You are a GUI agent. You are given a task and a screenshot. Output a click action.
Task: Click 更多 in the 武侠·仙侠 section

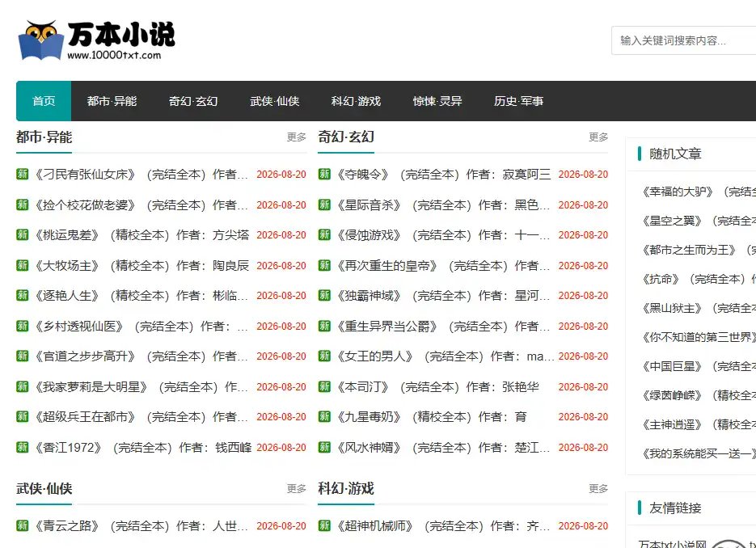[297, 489]
